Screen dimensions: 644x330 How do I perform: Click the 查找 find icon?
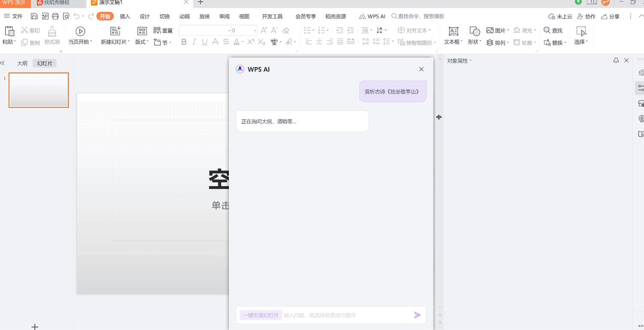point(553,31)
